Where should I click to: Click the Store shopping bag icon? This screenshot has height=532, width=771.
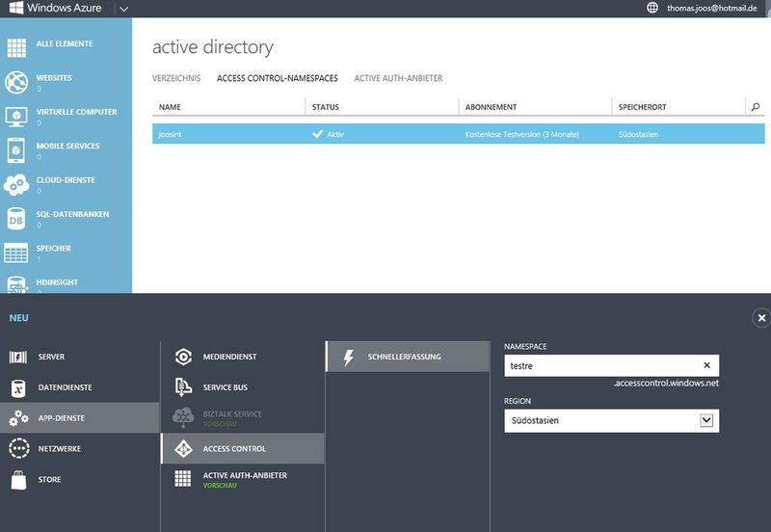click(18, 480)
